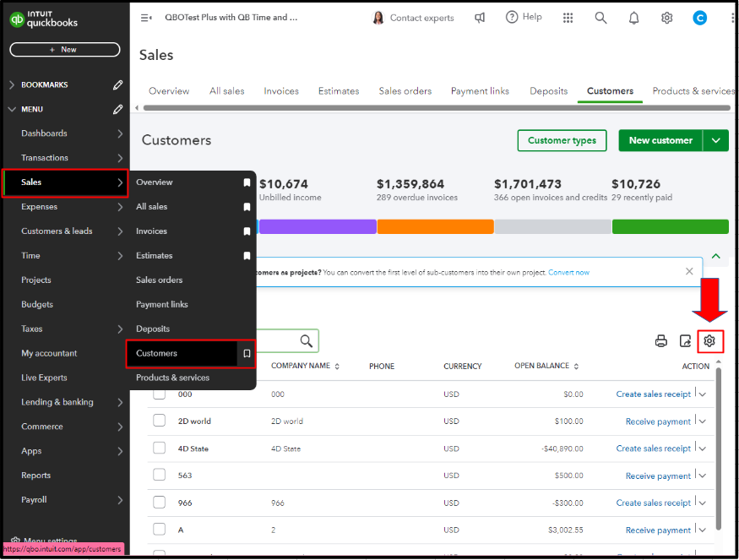Open the customer table settings gear
This screenshot has height=560, width=739.
[x=709, y=340]
